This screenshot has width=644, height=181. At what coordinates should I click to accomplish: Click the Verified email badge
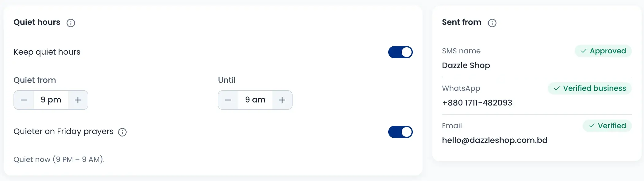(x=607, y=126)
